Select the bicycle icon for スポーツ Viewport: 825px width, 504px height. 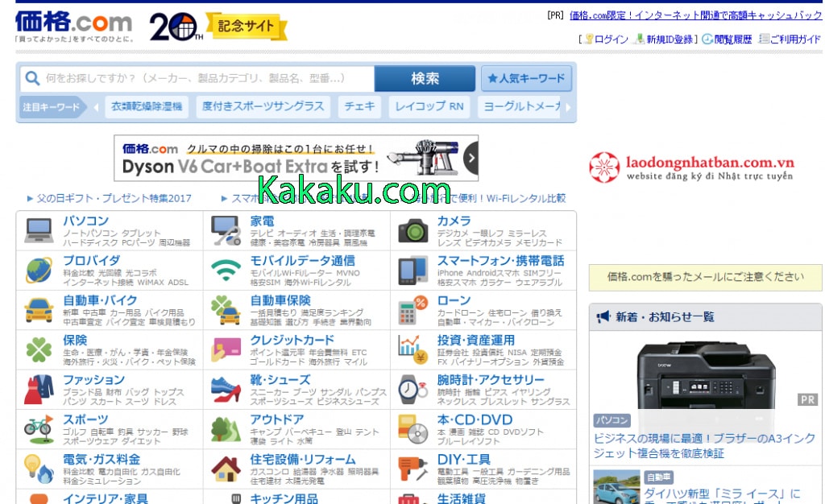(x=36, y=429)
